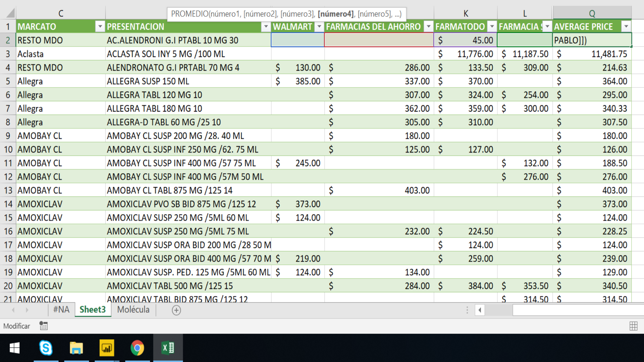
Task: Switch to the #NA sheet tab
Action: 61,309
